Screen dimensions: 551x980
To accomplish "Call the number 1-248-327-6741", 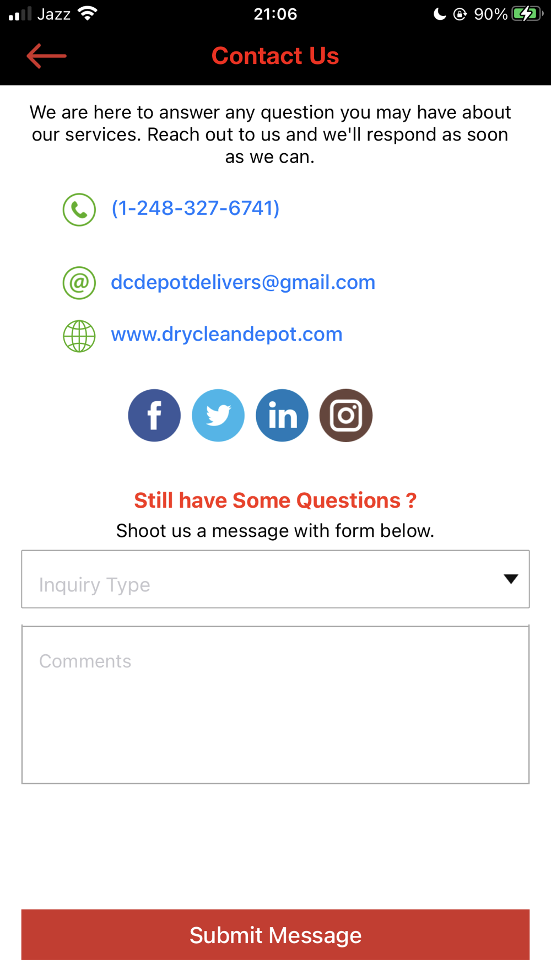I will pyautogui.click(x=196, y=208).
